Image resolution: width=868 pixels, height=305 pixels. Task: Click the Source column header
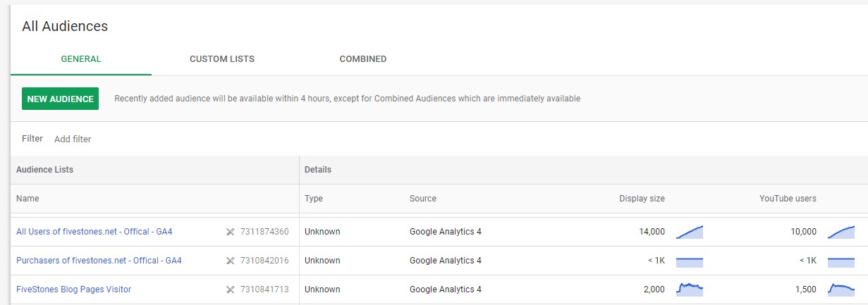[x=423, y=199]
